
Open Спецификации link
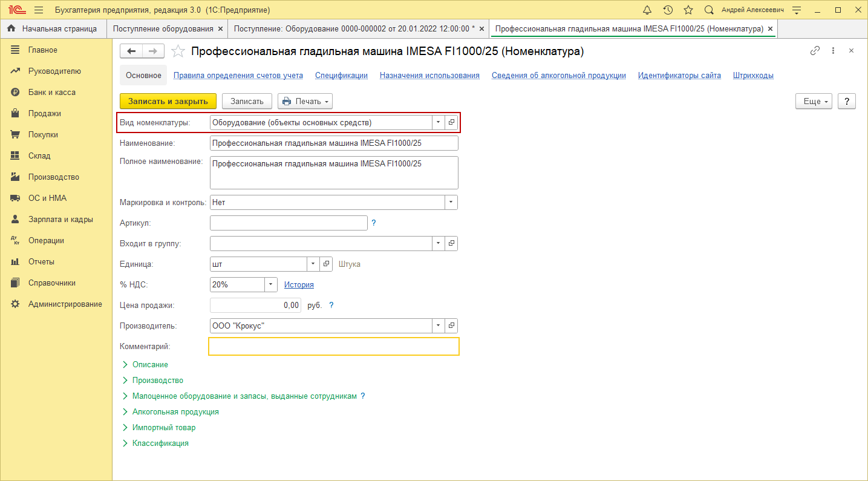341,76
